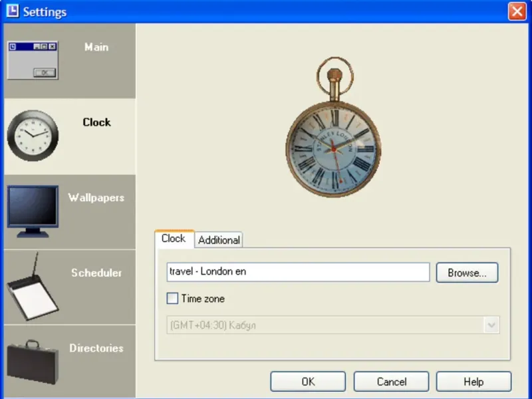This screenshot has height=399, width=532.
Task: Go to the Directories sidebar label
Action: [96, 348]
